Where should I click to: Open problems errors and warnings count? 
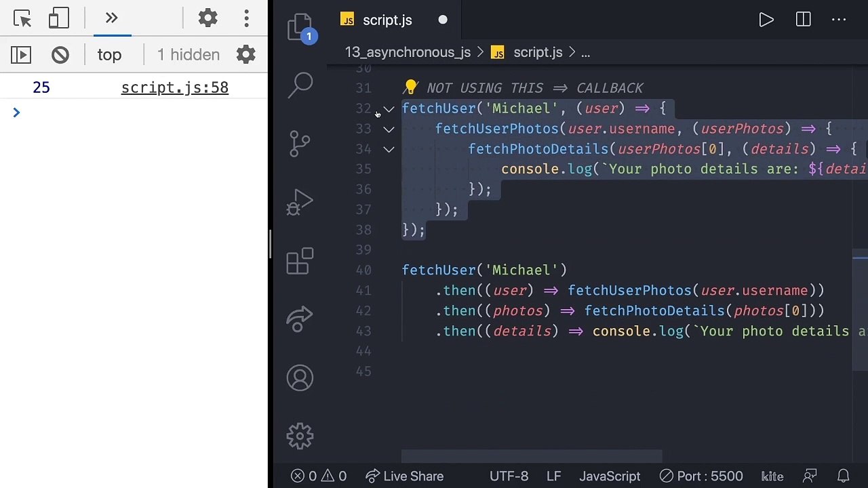pyautogui.click(x=319, y=476)
